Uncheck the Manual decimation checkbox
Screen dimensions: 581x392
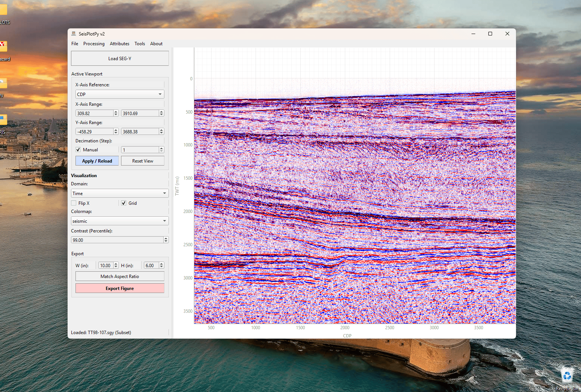pyautogui.click(x=78, y=149)
